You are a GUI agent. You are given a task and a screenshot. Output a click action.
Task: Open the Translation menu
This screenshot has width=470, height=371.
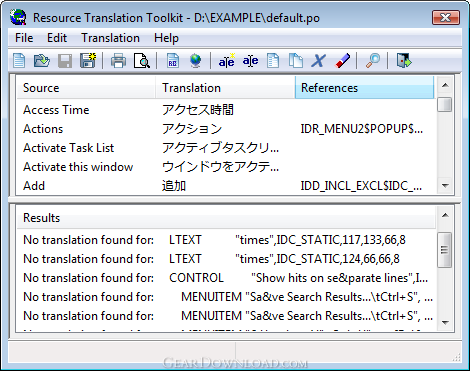pyautogui.click(x=110, y=38)
